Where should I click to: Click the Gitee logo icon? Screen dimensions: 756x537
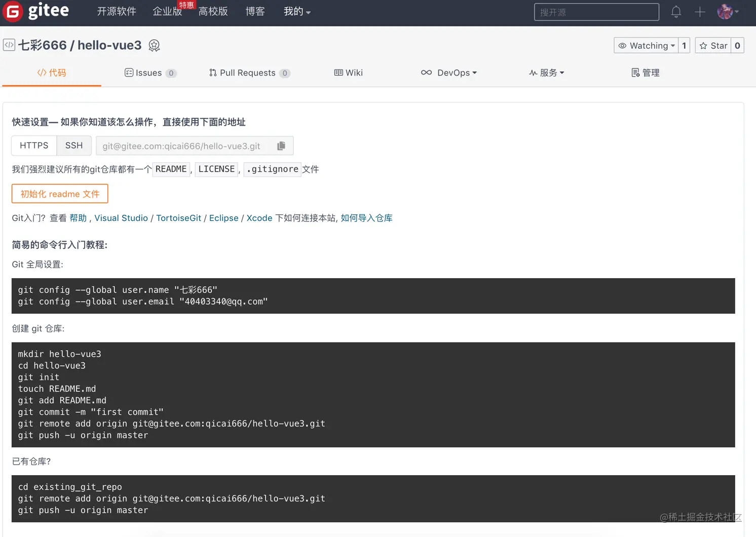[x=13, y=12]
